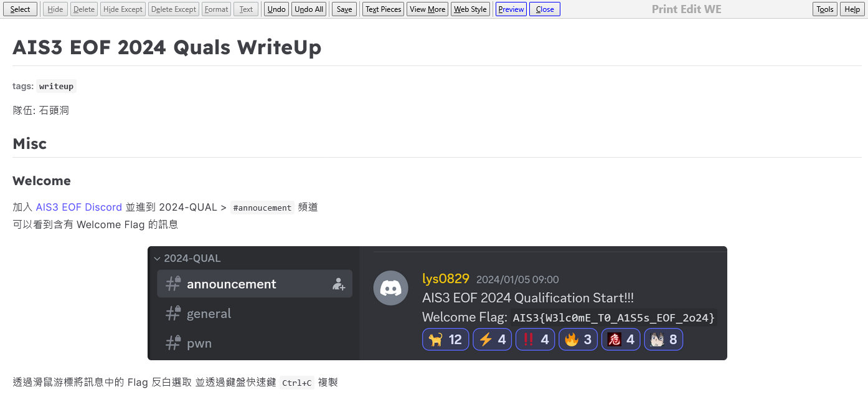Collapse the 2024-QUAL category chevron
Viewport: 868px width, 397px height.
[157, 259]
